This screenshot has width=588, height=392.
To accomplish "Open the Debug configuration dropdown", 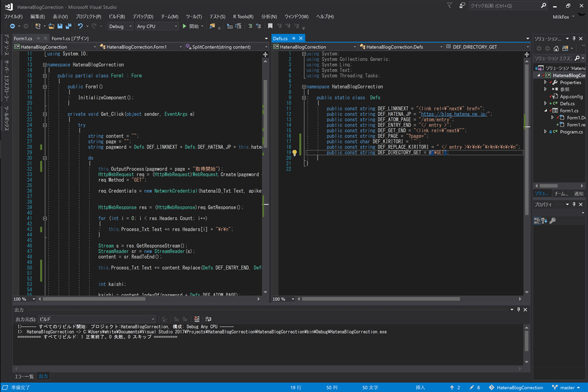I will pos(120,26).
